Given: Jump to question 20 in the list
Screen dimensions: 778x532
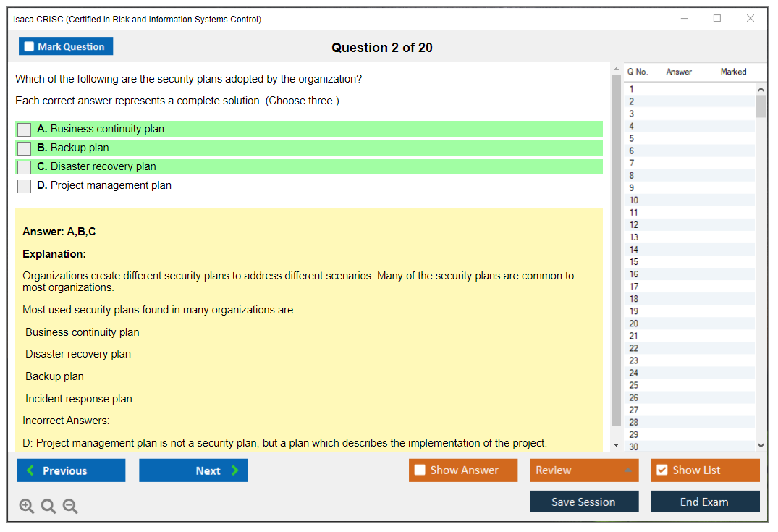Looking at the screenshot, I should pos(634,324).
